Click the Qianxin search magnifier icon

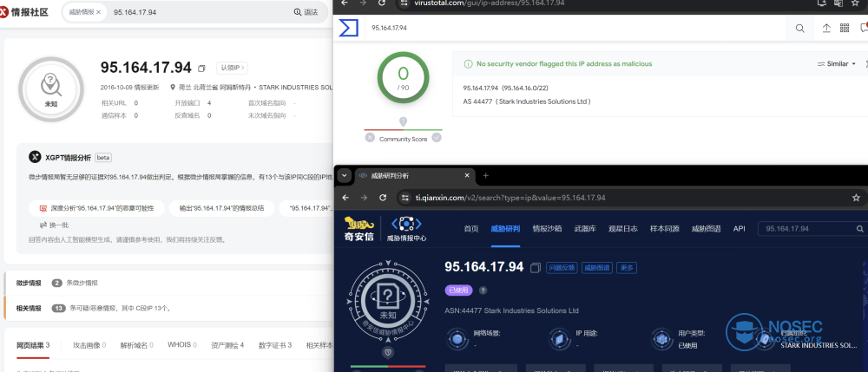(859, 229)
